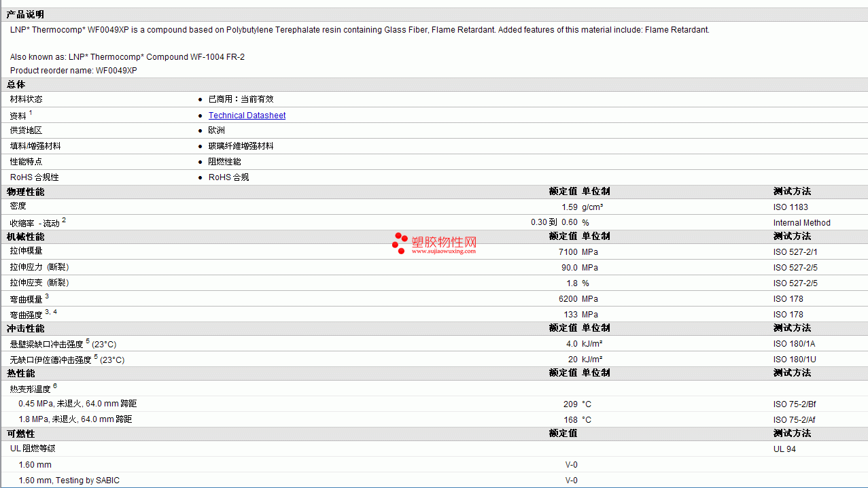Select "ISO 178" in the 弯曲模量 row
The image size is (868, 488).
pyautogui.click(x=788, y=299)
